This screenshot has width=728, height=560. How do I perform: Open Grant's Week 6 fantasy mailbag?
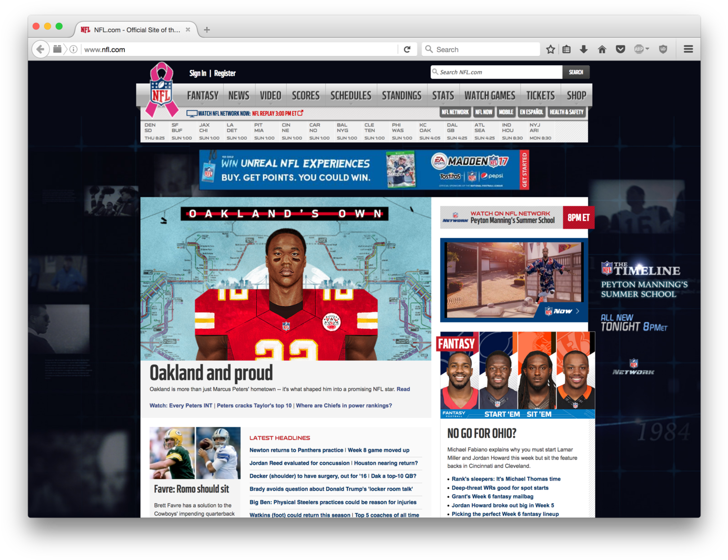pyautogui.click(x=492, y=496)
